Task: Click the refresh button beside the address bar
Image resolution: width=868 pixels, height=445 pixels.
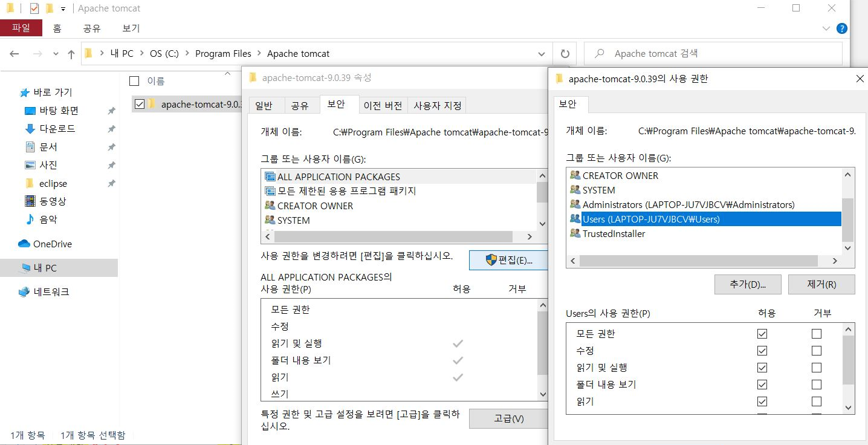Action: pyautogui.click(x=565, y=54)
